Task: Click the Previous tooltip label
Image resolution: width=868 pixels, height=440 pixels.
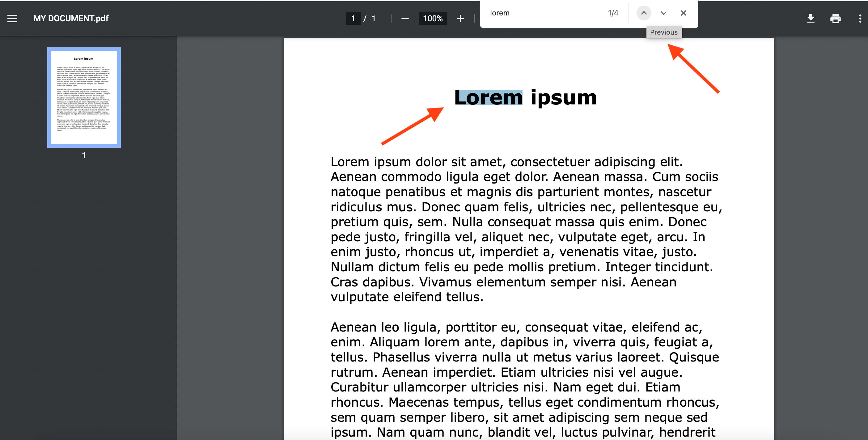Action: [x=664, y=32]
